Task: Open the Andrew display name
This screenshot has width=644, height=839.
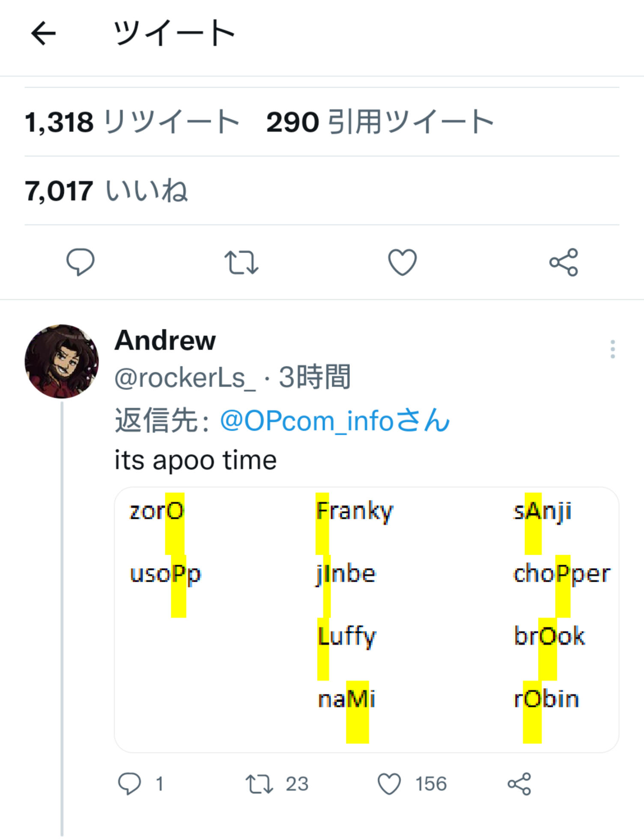Action: pos(165,341)
